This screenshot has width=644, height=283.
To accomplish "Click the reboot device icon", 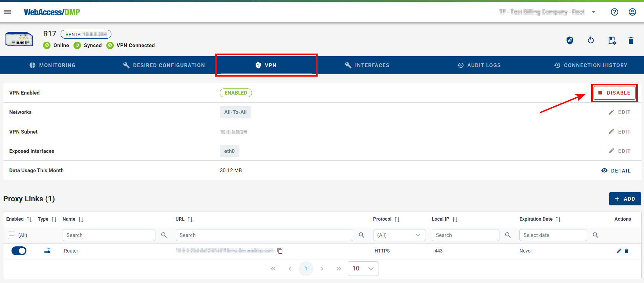I will point(591,41).
